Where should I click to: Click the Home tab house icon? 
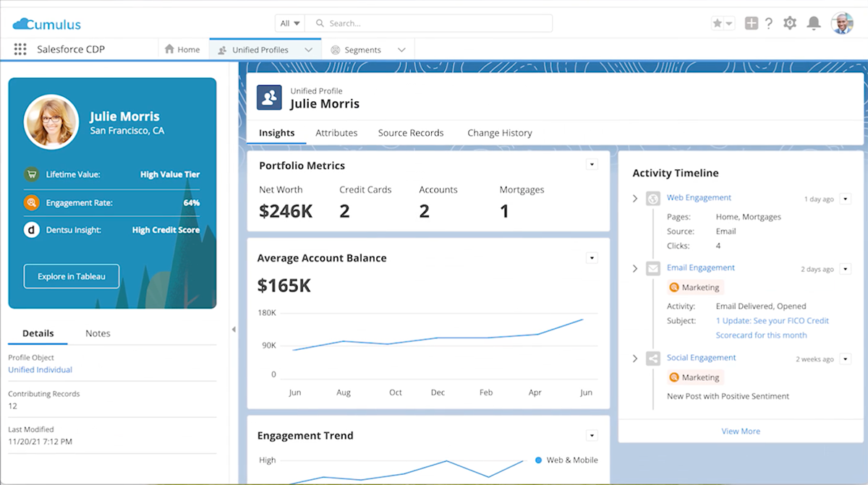coord(169,49)
